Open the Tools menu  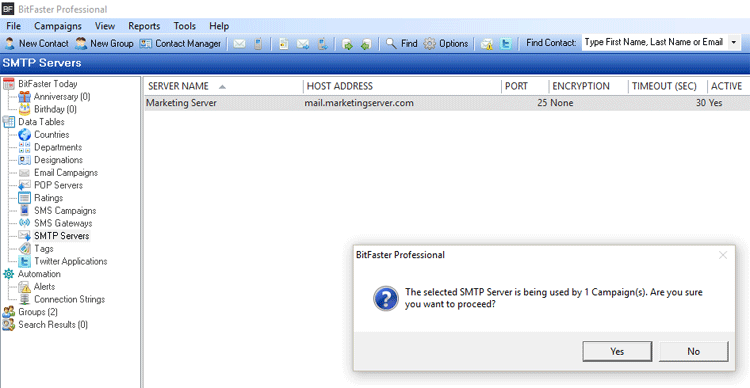[x=185, y=26]
